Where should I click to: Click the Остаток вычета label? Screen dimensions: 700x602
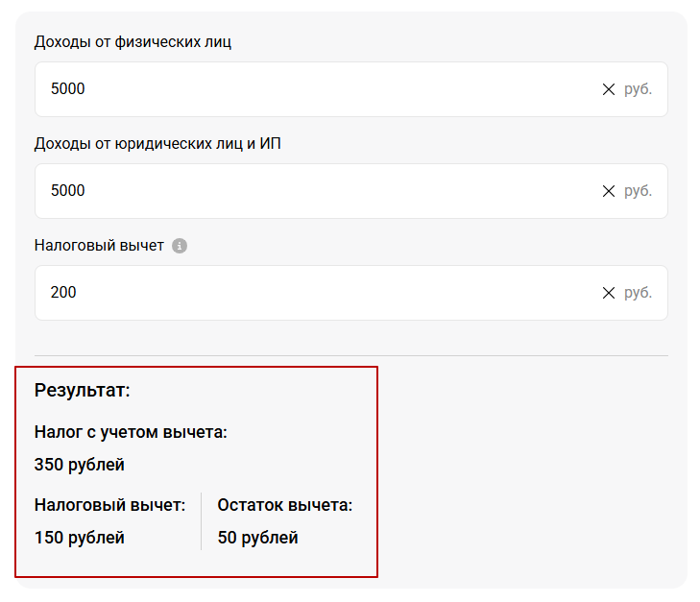[285, 505]
